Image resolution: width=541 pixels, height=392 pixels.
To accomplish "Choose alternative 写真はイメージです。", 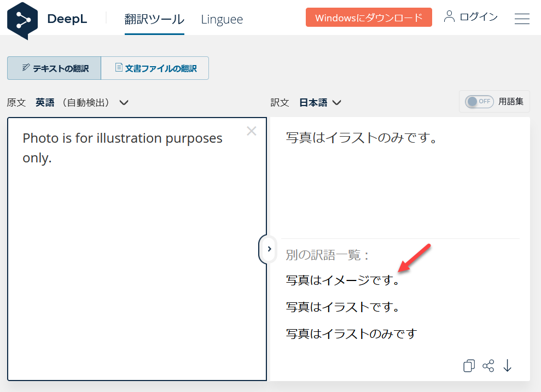I will 342,281.
